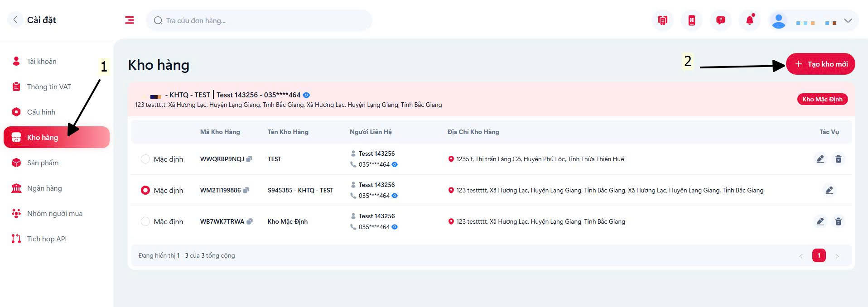Copy warehouse code WWQRBP9NQJ

click(x=249, y=159)
